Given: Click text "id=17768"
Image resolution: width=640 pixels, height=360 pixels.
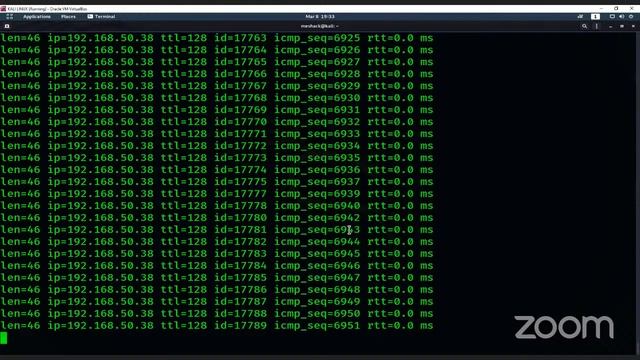Looking at the screenshot, I should pos(240,98).
